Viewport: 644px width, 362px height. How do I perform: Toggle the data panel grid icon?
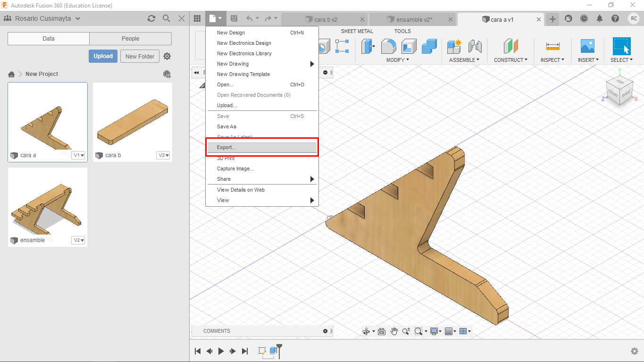198,18
